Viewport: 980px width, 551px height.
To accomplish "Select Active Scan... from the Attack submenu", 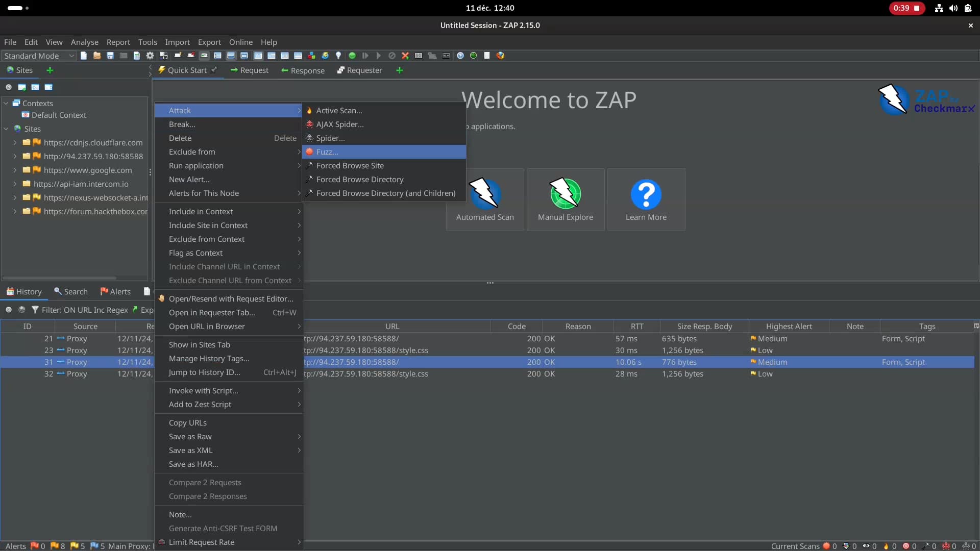I will [x=384, y=111].
